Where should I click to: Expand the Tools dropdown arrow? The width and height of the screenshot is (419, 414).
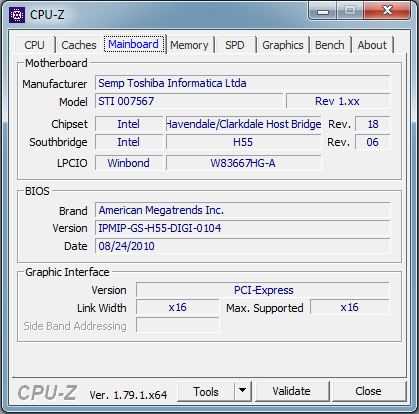[x=243, y=392]
